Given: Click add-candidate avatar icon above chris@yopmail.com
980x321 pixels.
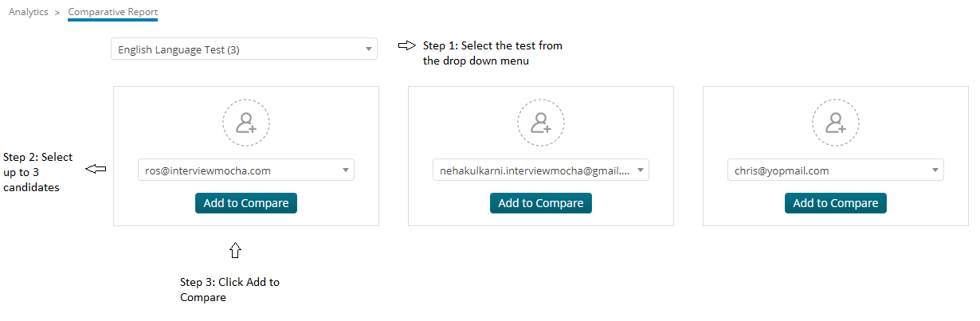Looking at the screenshot, I should (x=836, y=123).
